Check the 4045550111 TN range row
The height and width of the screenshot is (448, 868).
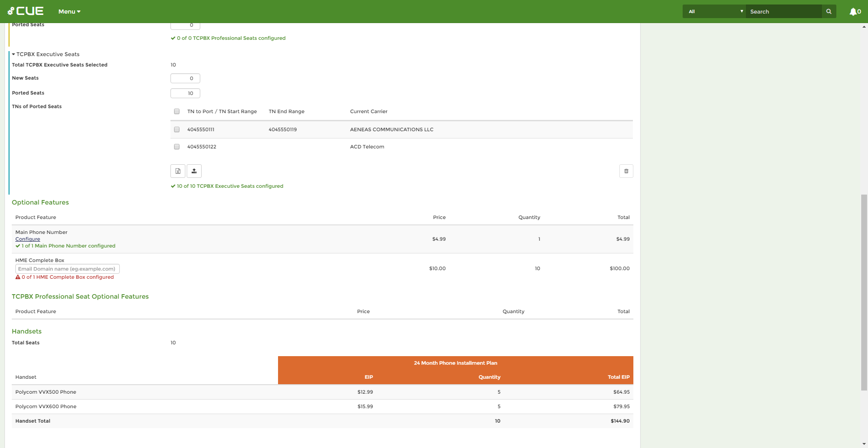(x=177, y=129)
